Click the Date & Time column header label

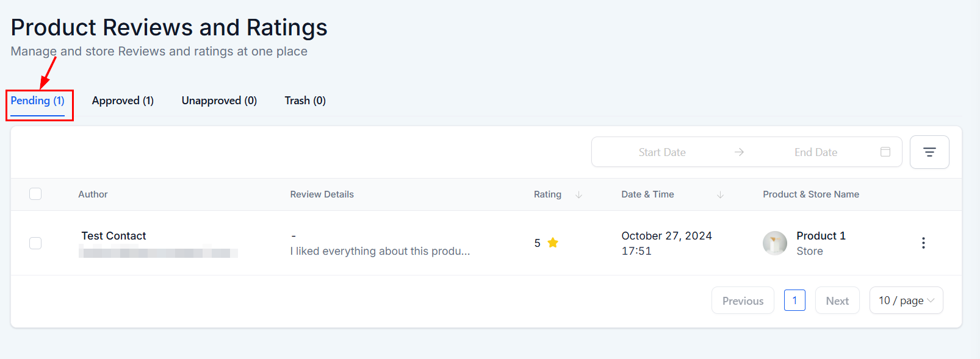point(647,194)
